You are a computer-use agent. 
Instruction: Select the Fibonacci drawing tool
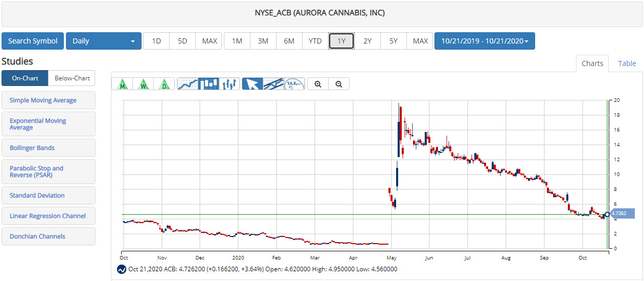point(294,84)
